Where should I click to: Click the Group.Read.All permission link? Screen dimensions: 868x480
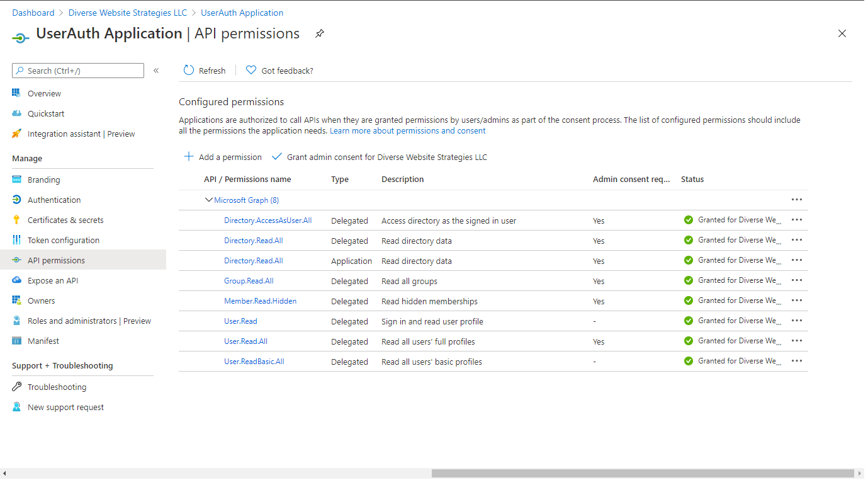point(249,281)
